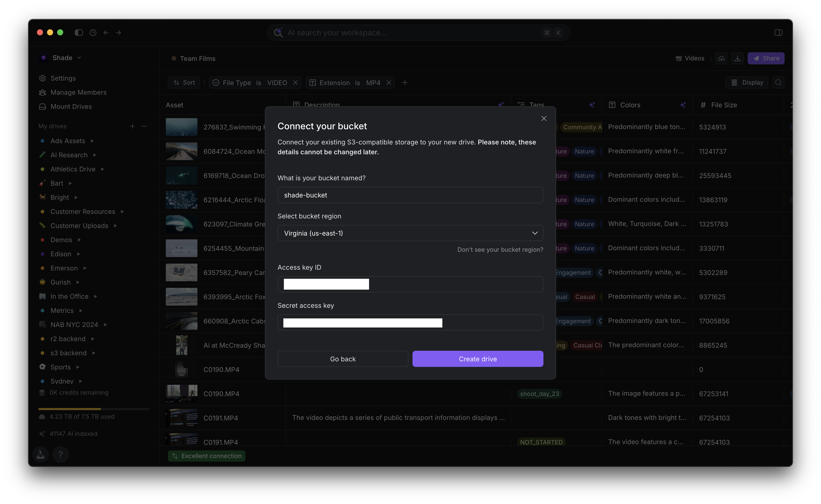Screen dimensions: 821x504
Task: Click the Access key ID field
Action: pyautogui.click(x=410, y=284)
